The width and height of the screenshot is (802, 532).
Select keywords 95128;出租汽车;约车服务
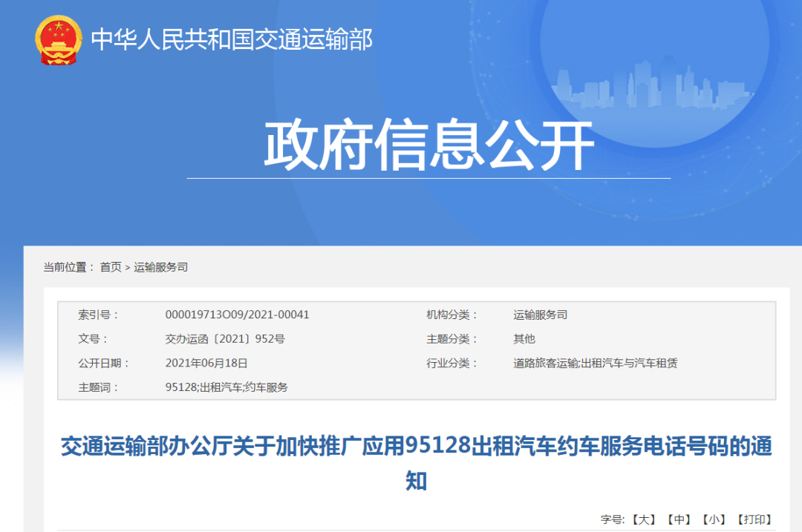[226, 387]
